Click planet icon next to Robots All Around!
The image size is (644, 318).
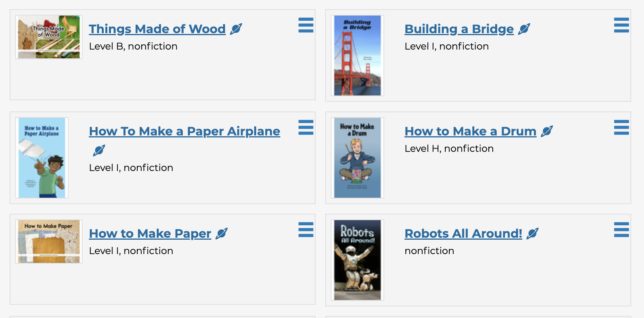pyautogui.click(x=532, y=233)
